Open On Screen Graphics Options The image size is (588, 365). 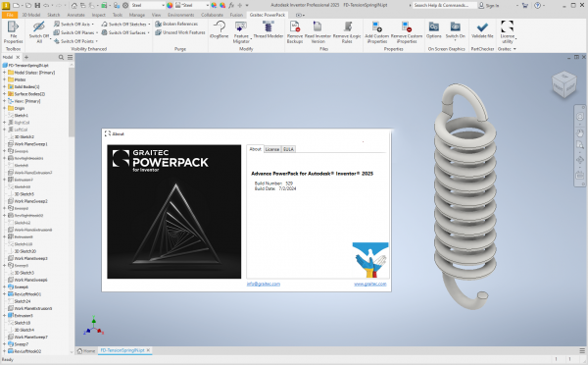(x=433, y=29)
